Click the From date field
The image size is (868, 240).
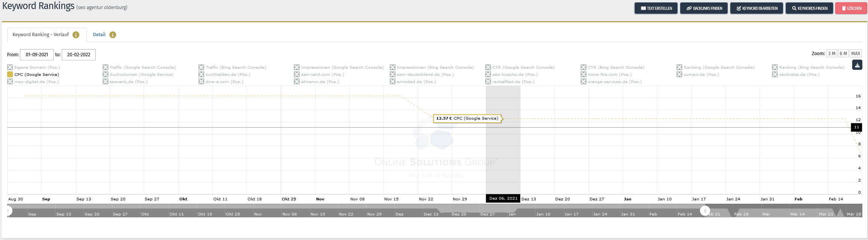tap(37, 55)
